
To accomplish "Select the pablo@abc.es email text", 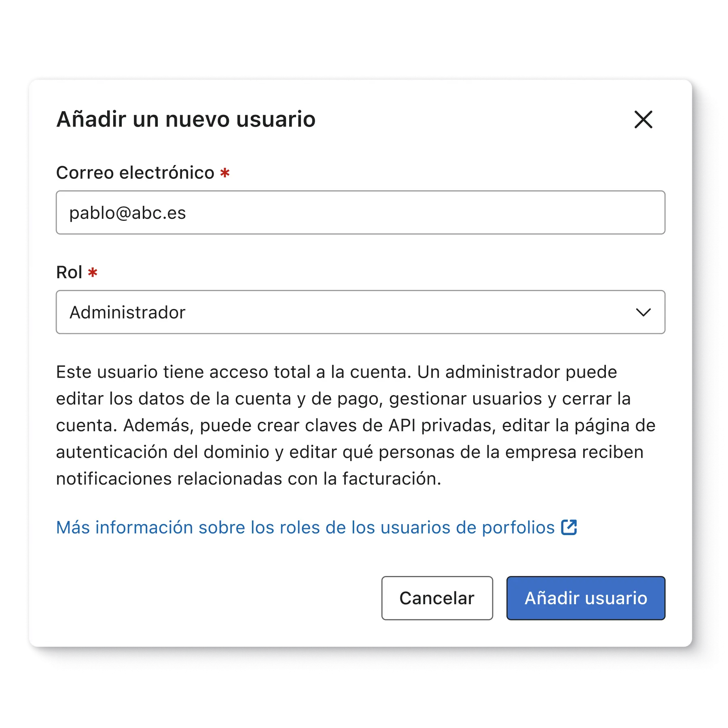I will [127, 213].
